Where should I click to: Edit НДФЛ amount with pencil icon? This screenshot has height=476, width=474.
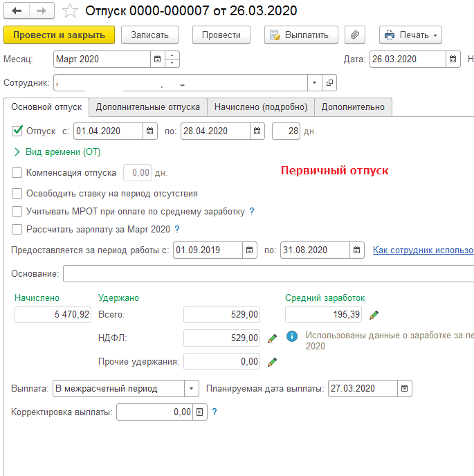click(273, 338)
